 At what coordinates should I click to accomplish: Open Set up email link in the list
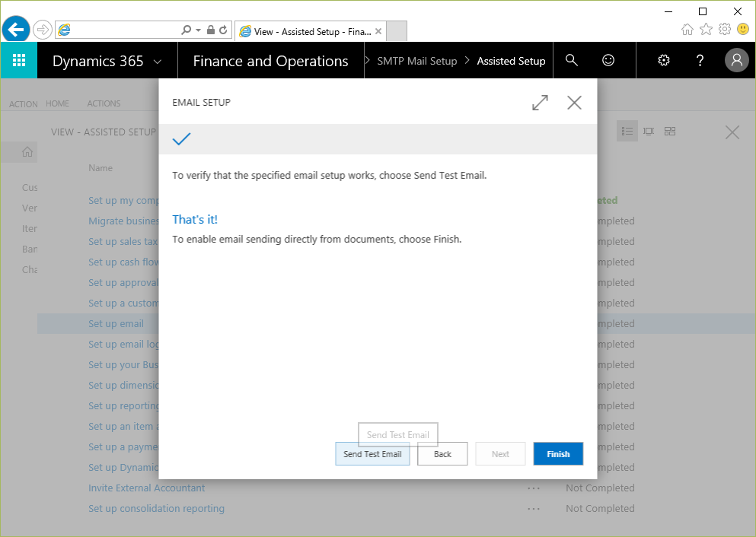pyautogui.click(x=116, y=323)
